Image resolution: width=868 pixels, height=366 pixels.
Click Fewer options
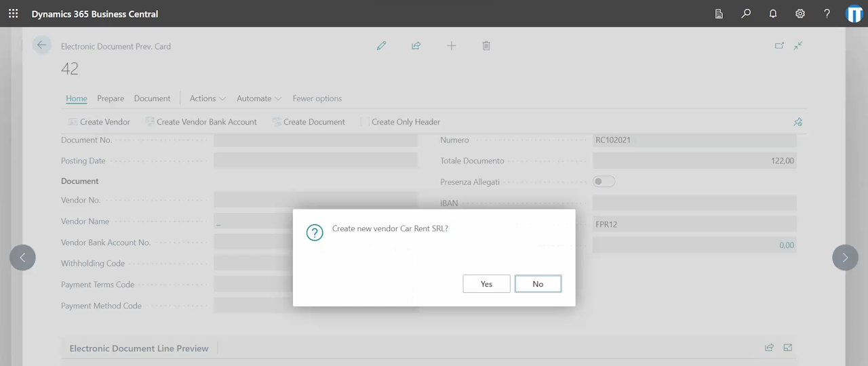[317, 98]
